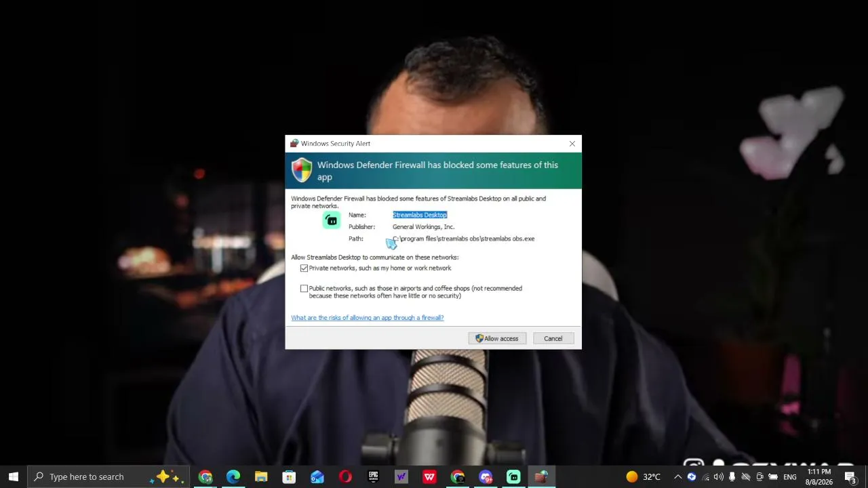868x488 pixels.
Task: Click the publisher text 'General Workings, Inc.'
Action: pos(423,227)
